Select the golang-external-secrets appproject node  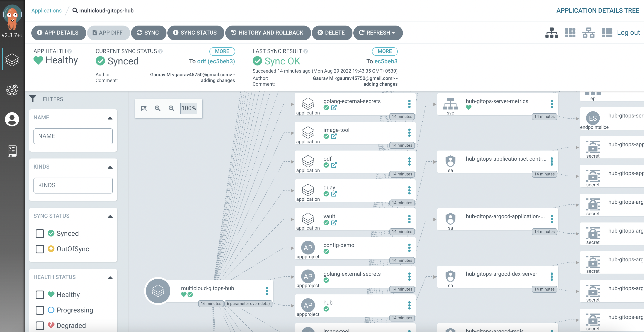355,277
